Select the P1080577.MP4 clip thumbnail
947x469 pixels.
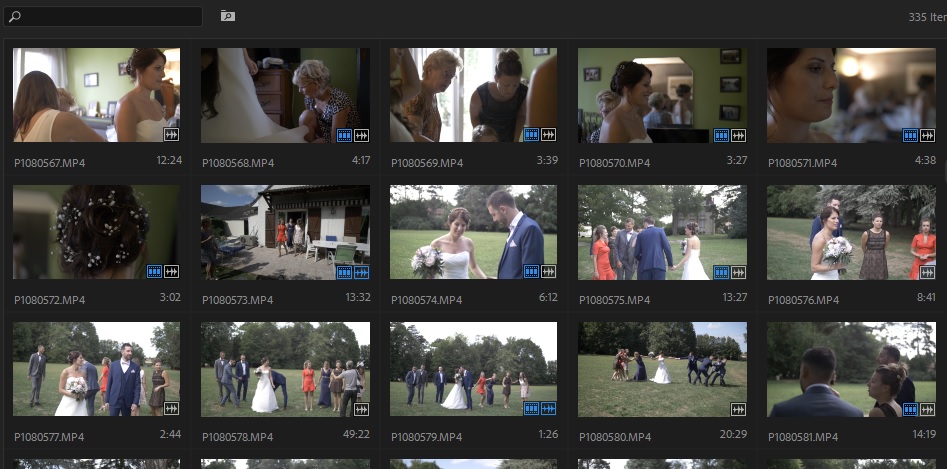[x=97, y=369]
